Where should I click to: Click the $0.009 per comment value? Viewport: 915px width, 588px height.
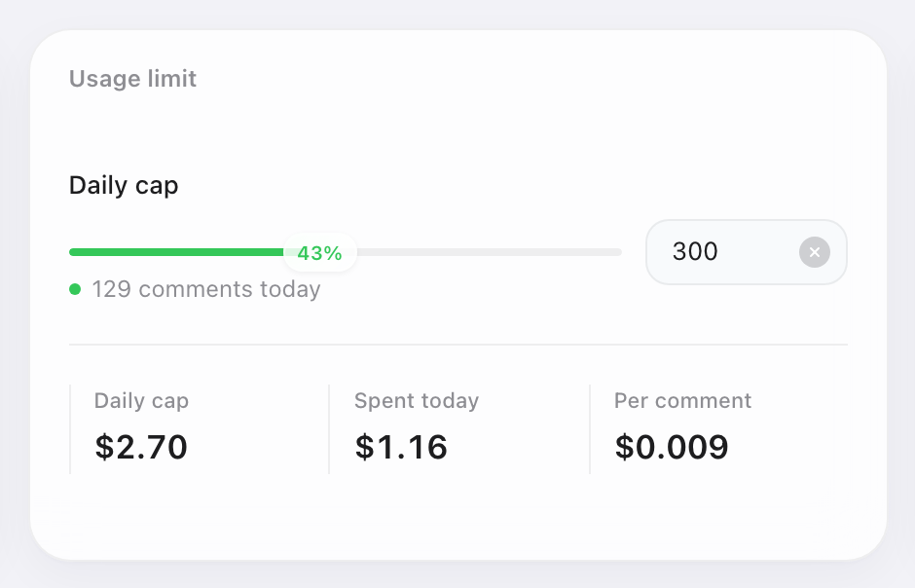672,448
